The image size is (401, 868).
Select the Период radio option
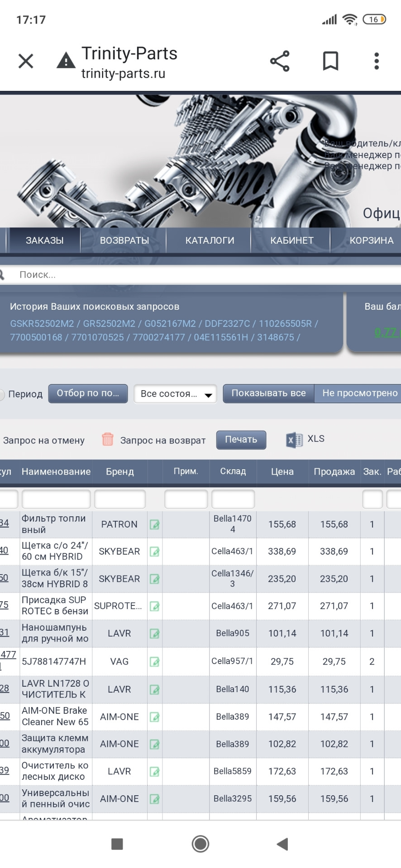(x=2, y=394)
